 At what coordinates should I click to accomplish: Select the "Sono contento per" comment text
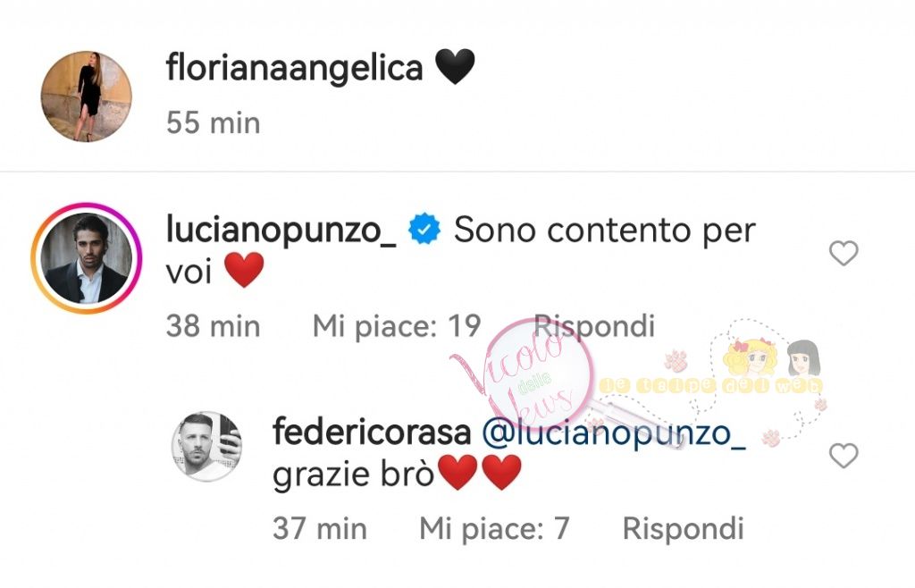pos(605,231)
